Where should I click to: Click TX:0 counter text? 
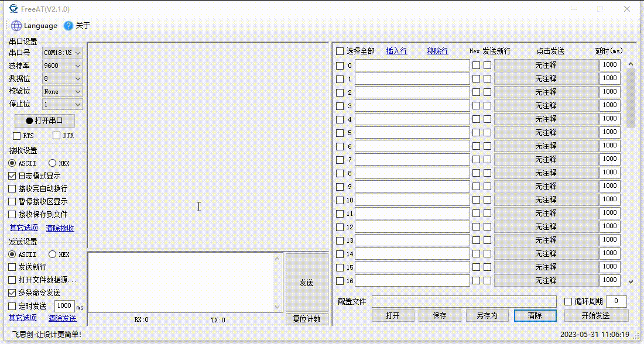(218, 320)
